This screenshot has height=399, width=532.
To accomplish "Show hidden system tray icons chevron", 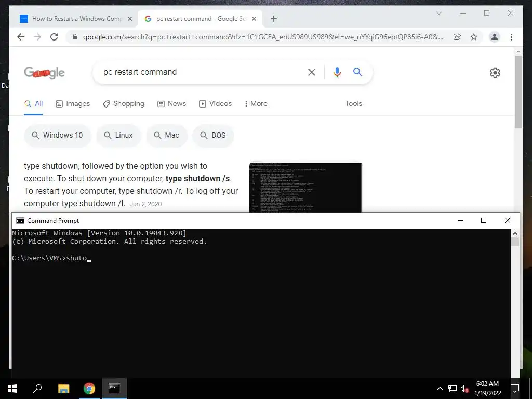I will pos(440,389).
